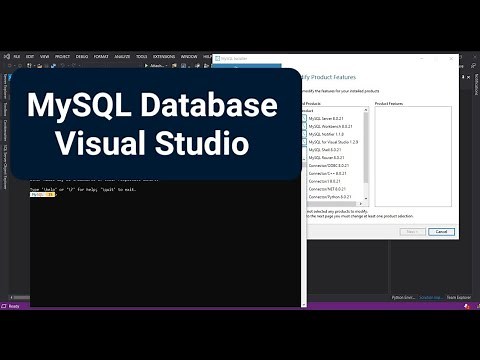Image resolution: width=480 pixels, height=360 pixels.
Task: Toggle checkbox beside MySQL for Visual Studio
Action: pos(304,142)
